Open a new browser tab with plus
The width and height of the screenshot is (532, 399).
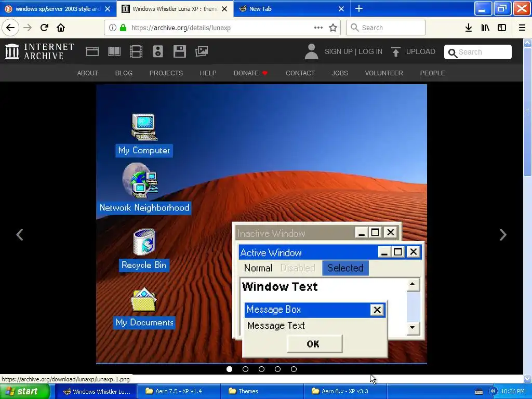pos(359,8)
